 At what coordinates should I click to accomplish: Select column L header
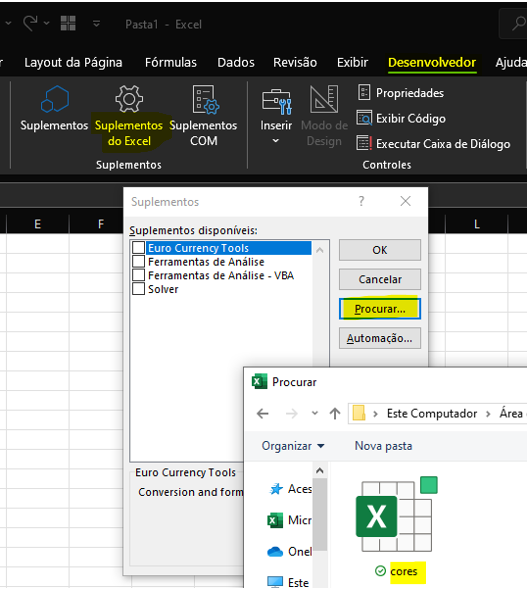coord(477,224)
